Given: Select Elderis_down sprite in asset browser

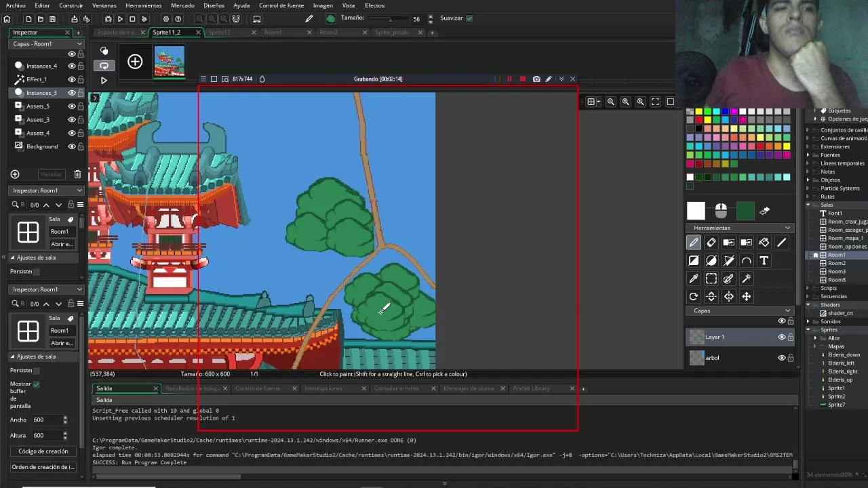Looking at the screenshot, I should coord(843,354).
